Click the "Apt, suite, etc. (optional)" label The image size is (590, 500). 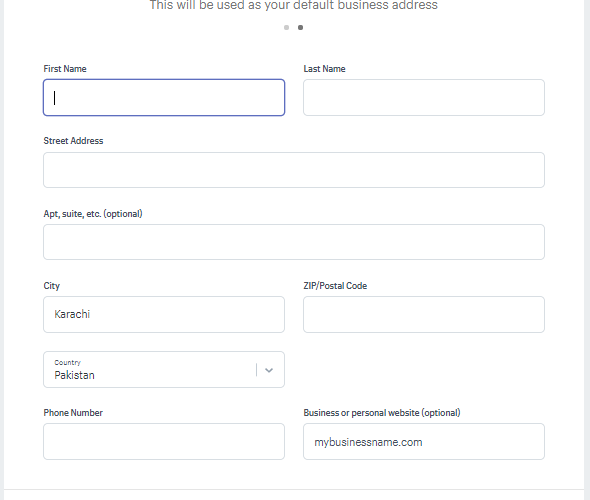tap(93, 214)
